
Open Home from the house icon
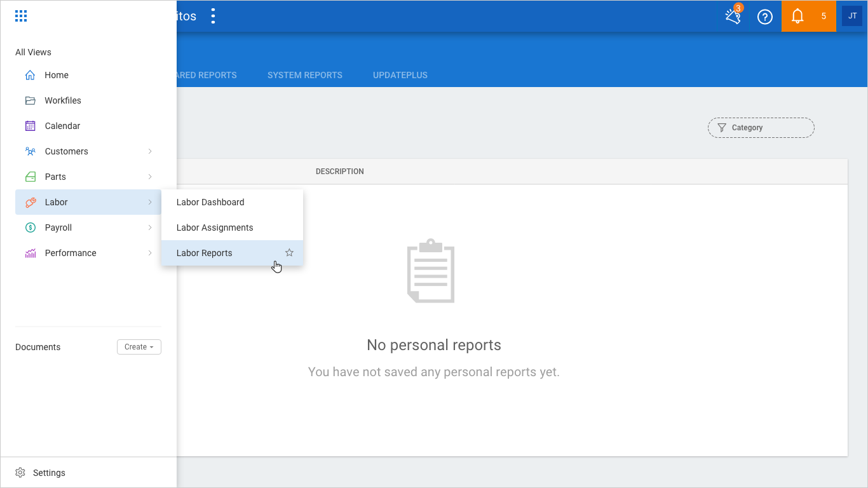[30, 75]
